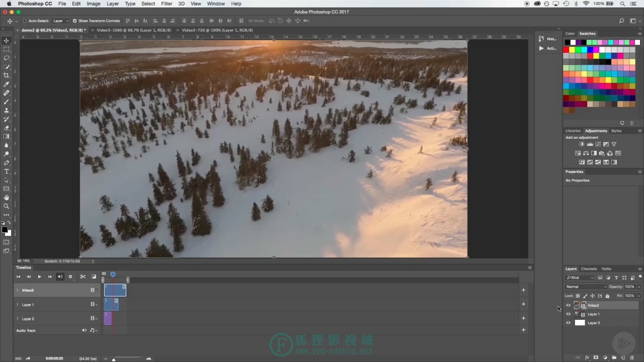Image resolution: width=644 pixels, height=362 pixels.
Task: Add layer style with fx icon
Action: point(587,357)
